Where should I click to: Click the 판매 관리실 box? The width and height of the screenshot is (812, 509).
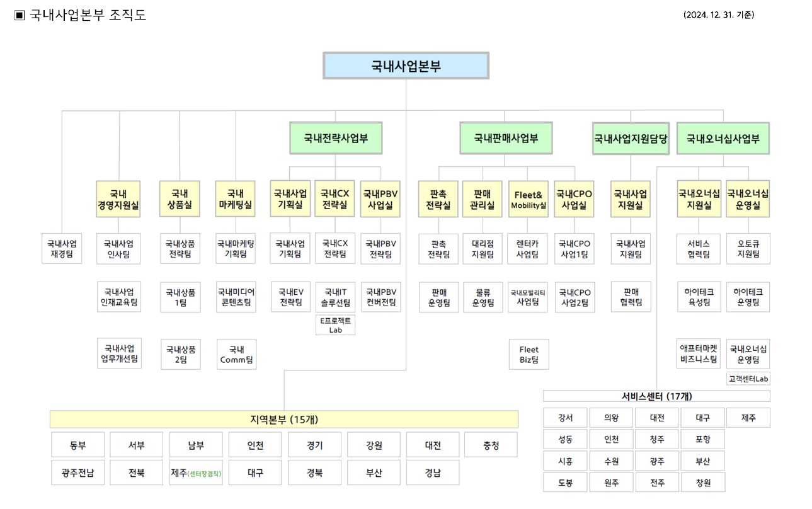click(x=483, y=199)
